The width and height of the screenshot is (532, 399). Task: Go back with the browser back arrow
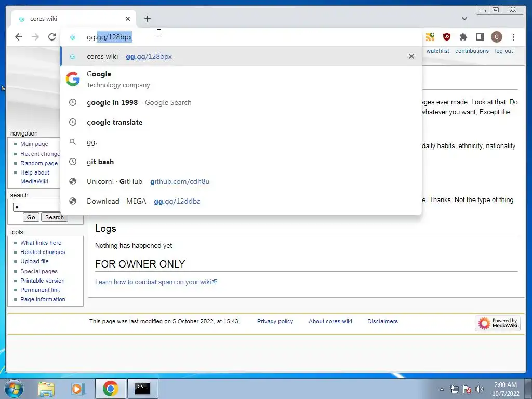[19, 37]
